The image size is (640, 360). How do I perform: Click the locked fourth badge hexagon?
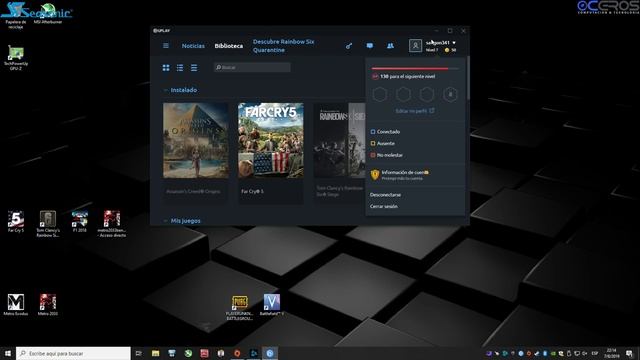pos(450,94)
